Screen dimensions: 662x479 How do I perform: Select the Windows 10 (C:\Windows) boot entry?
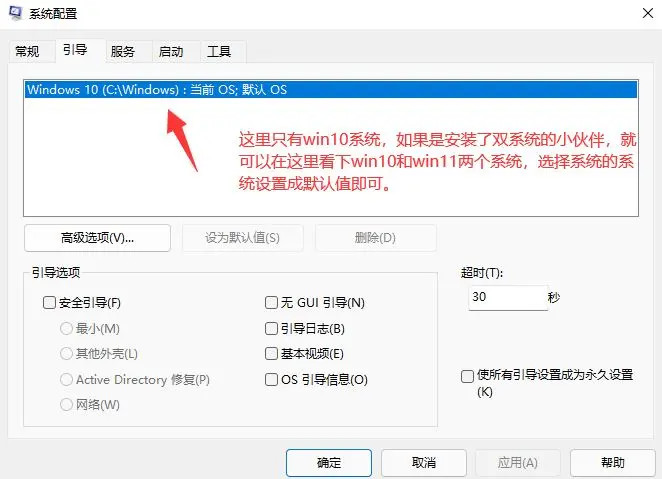click(x=331, y=89)
